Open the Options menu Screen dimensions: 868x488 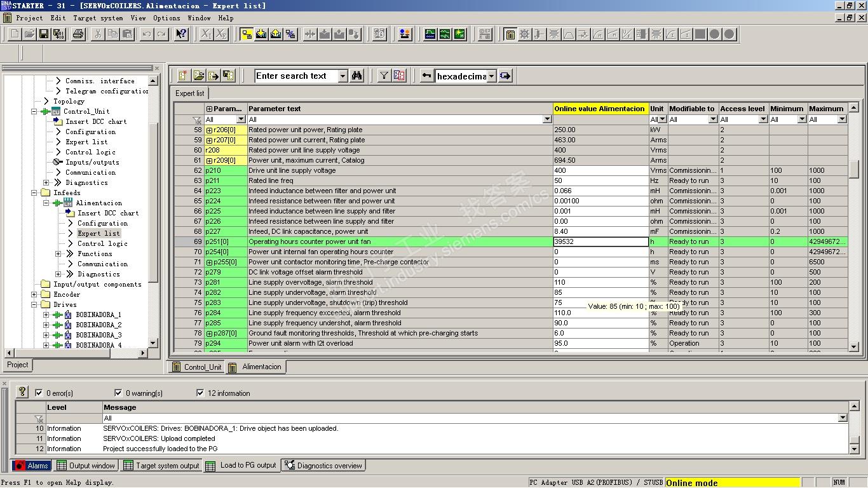pyautogui.click(x=166, y=18)
